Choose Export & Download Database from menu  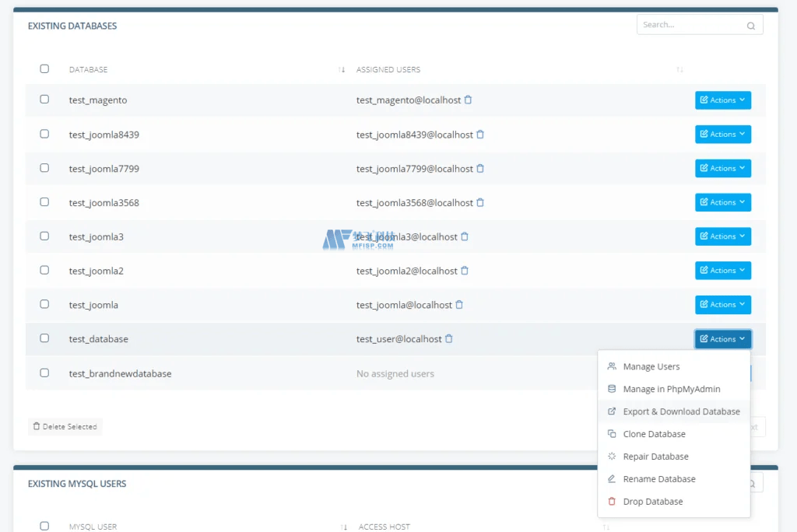[681, 411]
